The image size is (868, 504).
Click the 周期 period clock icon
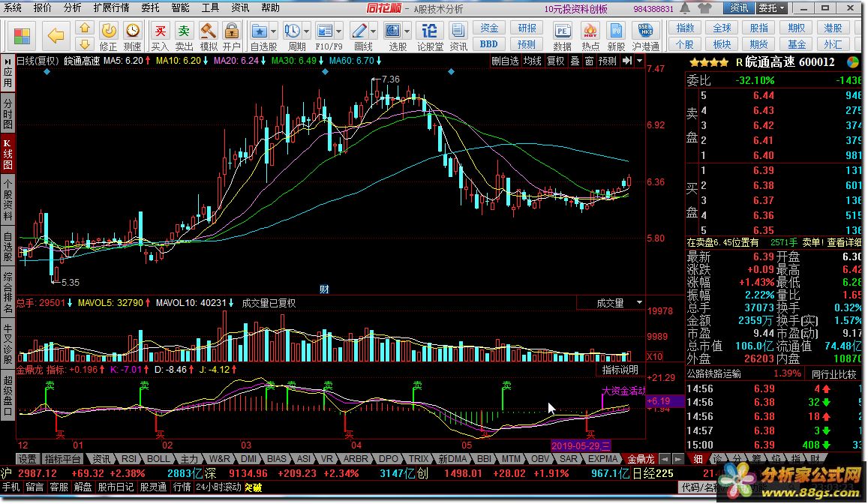293,31
